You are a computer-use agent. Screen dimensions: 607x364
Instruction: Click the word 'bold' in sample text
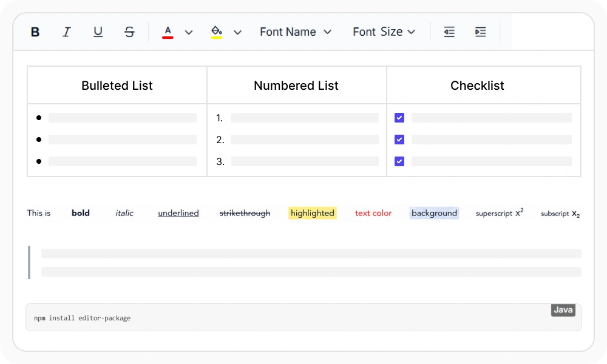81,213
